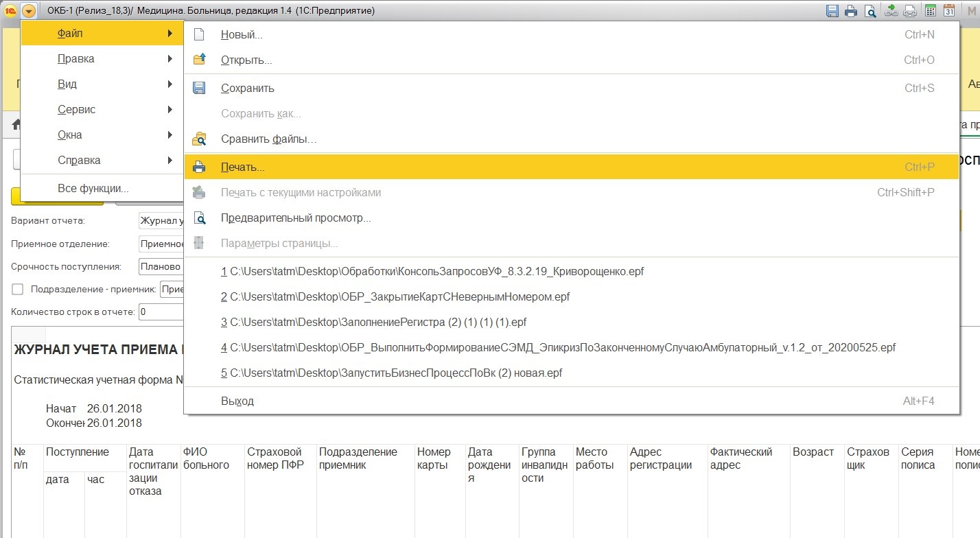Open the calendar icon showing 31
Screen dimensions: 980x538
pyautogui.click(x=950, y=11)
